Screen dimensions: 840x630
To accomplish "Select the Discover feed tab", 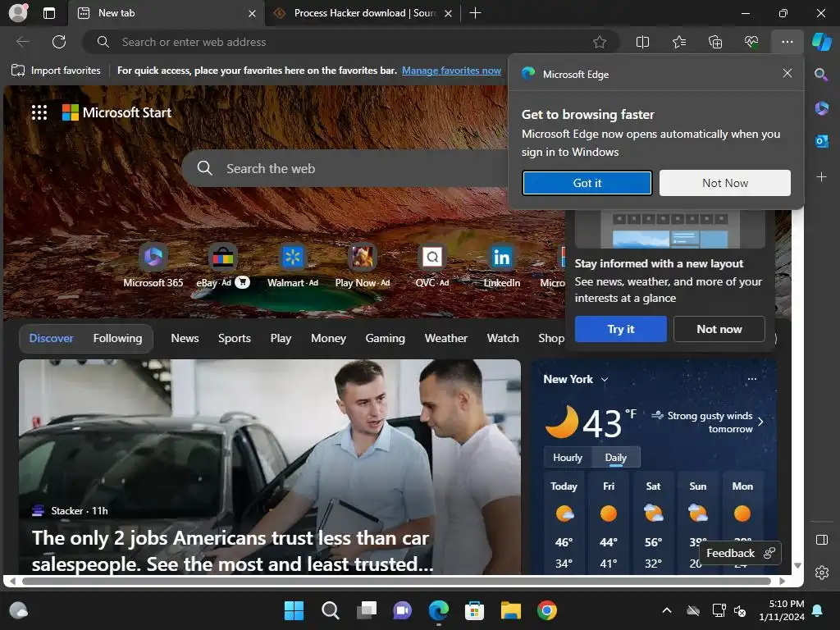I will (51, 338).
